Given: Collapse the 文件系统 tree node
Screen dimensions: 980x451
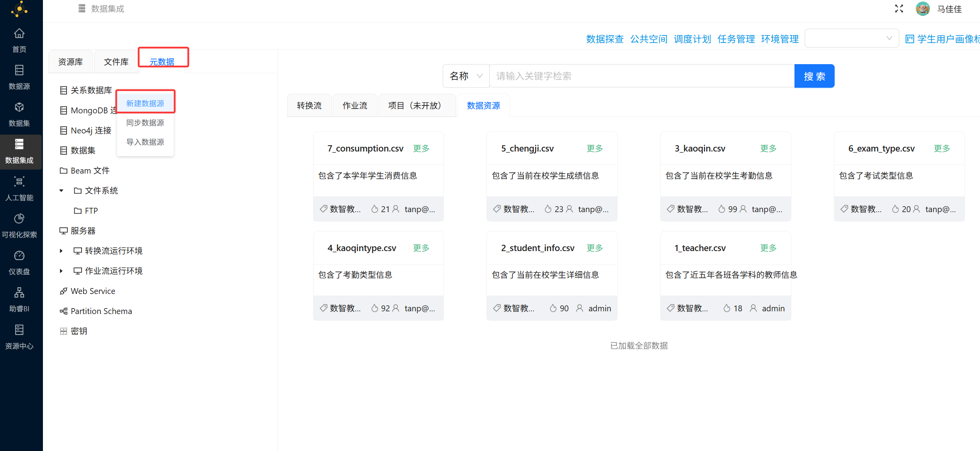Looking at the screenshot, I should 61,191.
